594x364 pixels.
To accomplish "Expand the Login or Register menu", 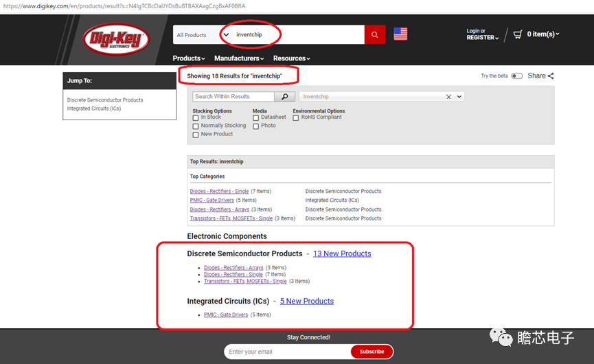I will (x=482, y=34).
